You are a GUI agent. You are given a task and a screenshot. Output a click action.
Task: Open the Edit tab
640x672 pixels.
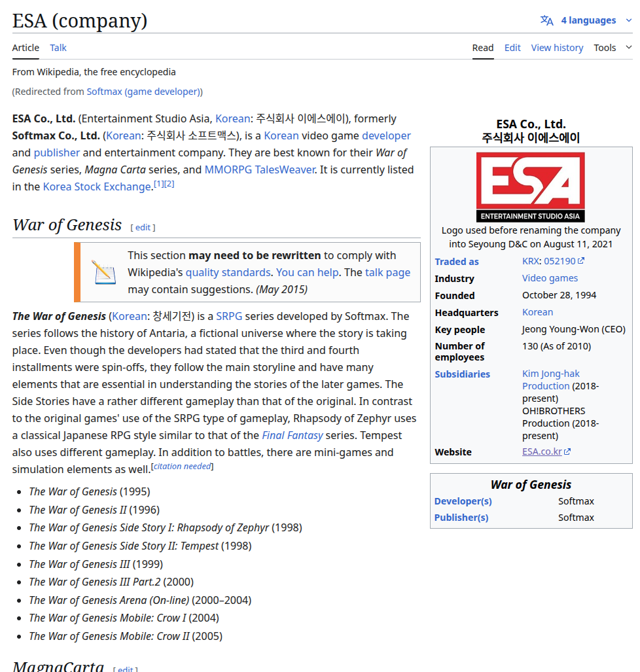512,48
